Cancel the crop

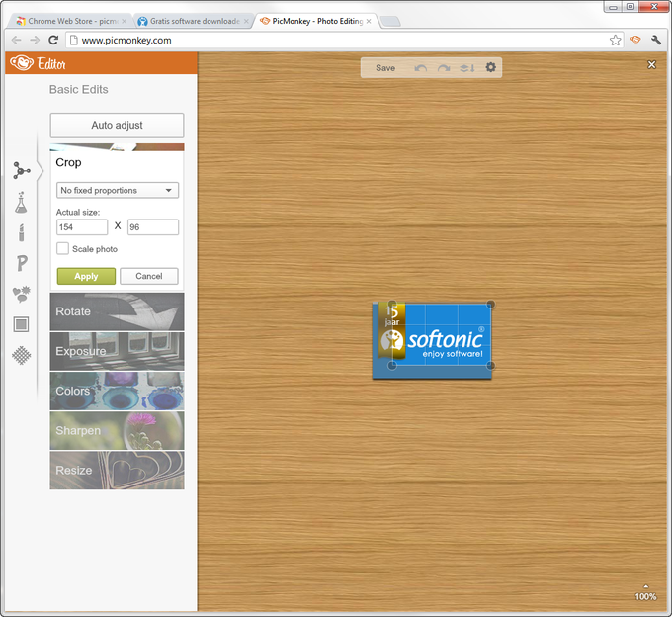(x=148, y=276)
